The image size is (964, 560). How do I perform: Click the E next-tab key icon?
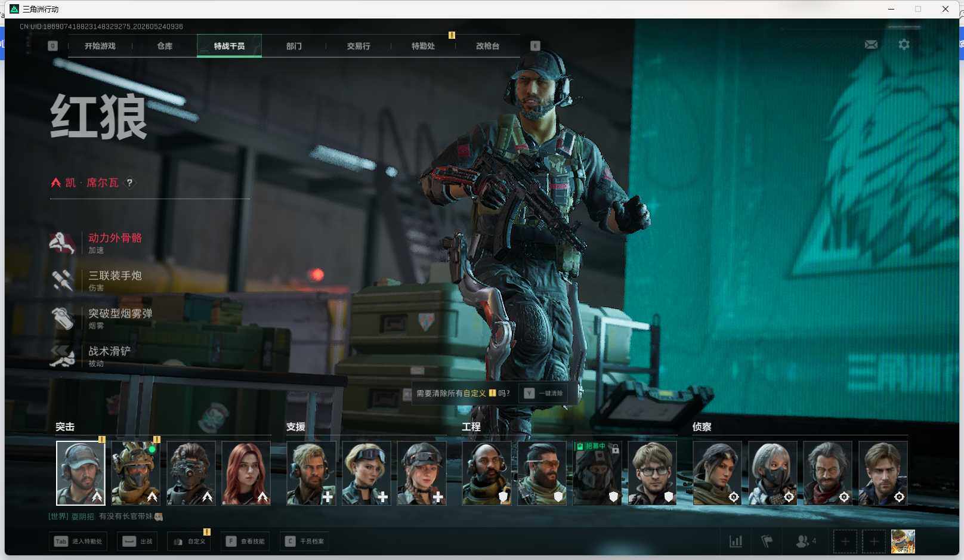[535, 46]
